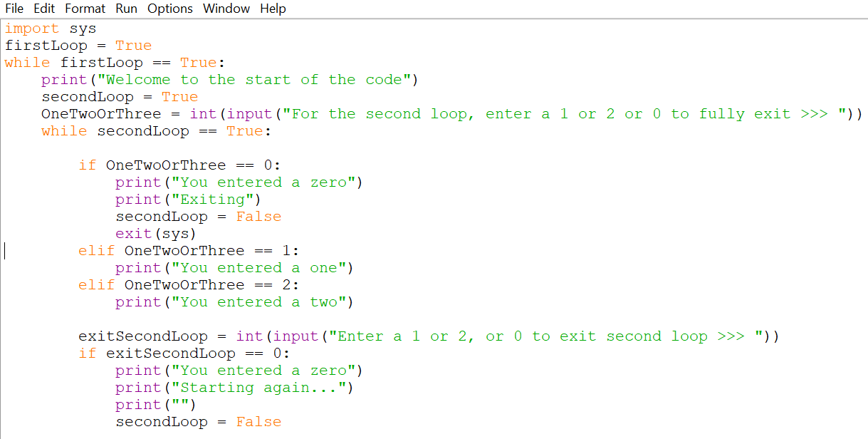Click the 'Welcome to the start of the code' print line
Image resolution: width=868 pixels, height=439 pixels.
230,80
